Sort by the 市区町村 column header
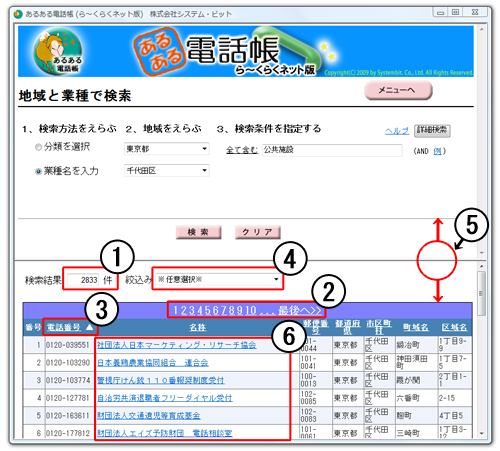 click(x=379, y=327)
